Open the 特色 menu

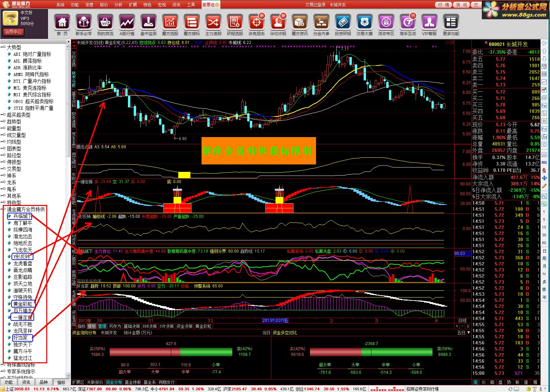point(147,5)
